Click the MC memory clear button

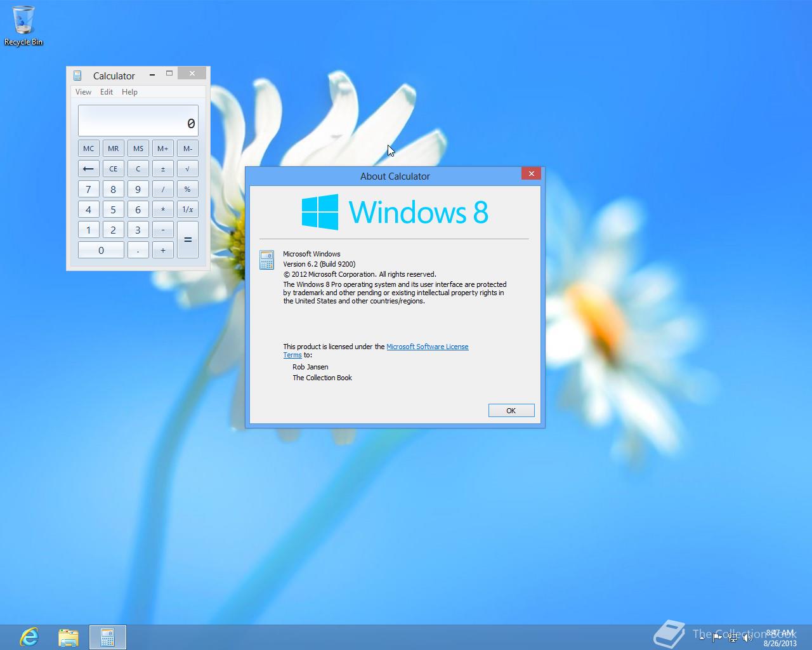[x=88, y=149]
